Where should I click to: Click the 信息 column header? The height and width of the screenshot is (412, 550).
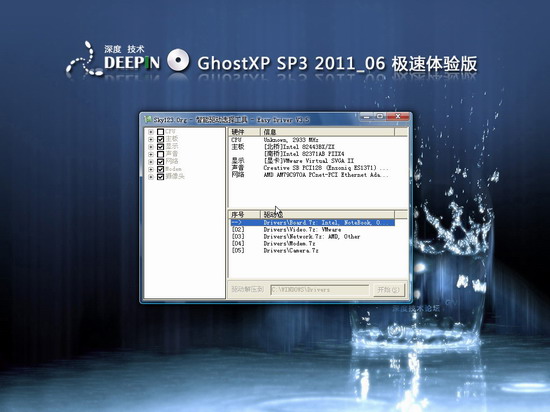pos(327,132)
